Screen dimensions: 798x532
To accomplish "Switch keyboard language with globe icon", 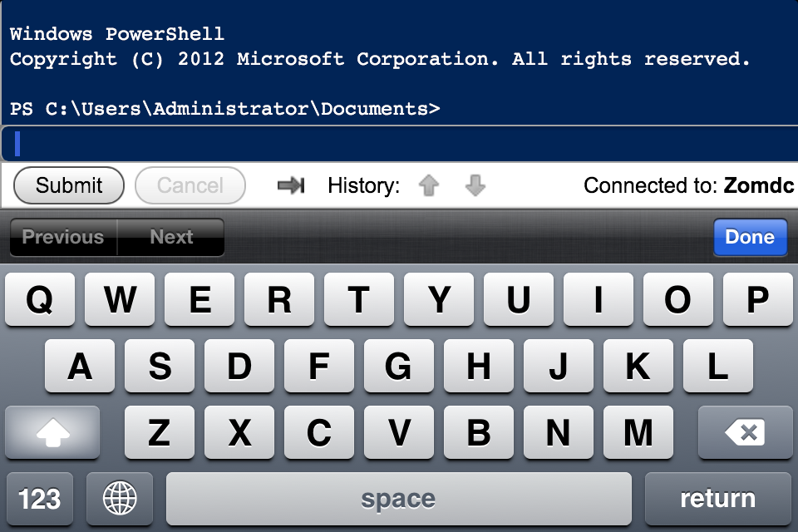I will 120,499.
